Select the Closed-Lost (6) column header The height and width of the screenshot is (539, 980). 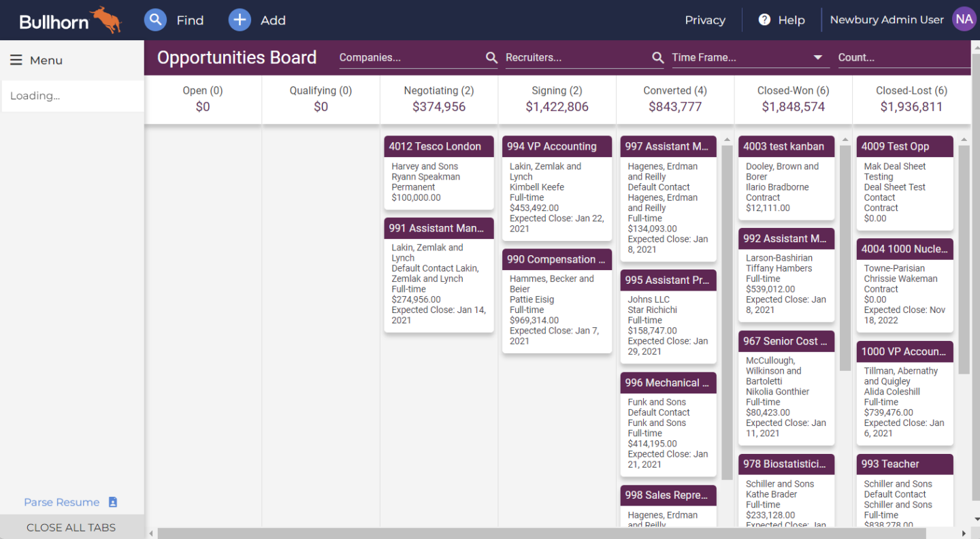click(911, 99)
